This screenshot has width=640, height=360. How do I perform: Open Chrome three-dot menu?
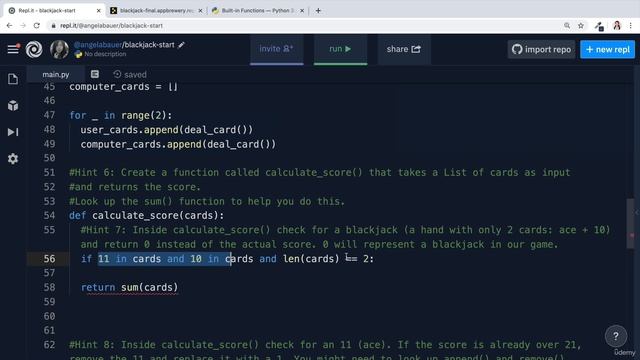coord(631,25)
